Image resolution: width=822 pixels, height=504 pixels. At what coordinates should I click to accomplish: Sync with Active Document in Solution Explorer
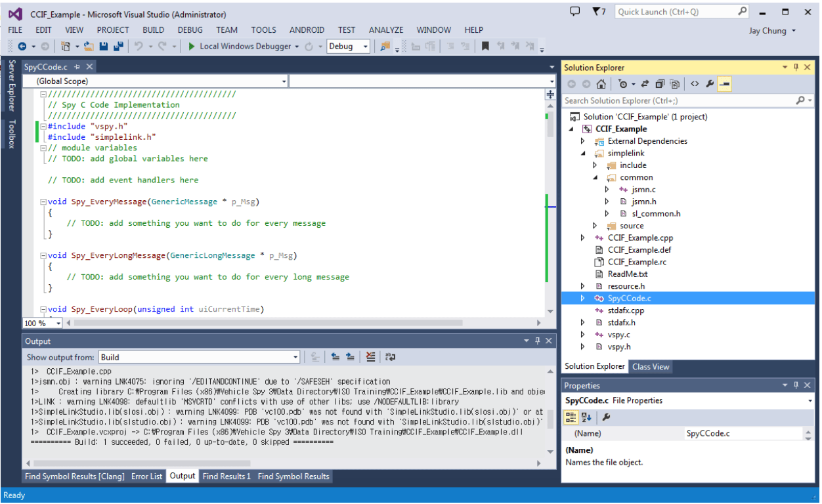point(645,84)
